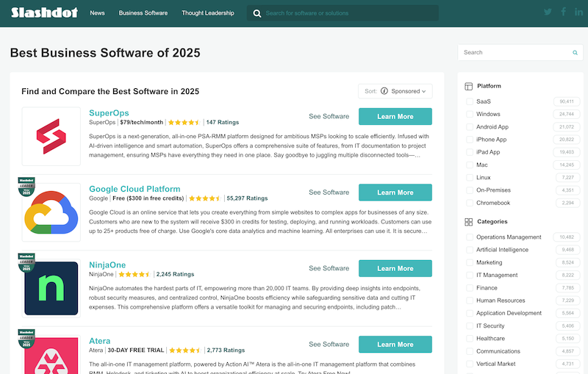Tick the IT Management category
Viewport: 588px width, 374px height.
tap(469, 275)
